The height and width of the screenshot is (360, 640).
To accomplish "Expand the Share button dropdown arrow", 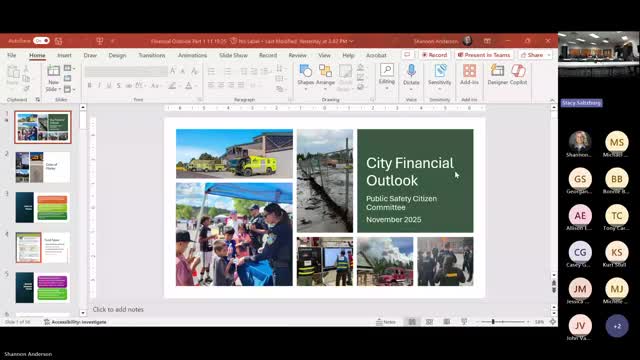I will coord(549,55).
